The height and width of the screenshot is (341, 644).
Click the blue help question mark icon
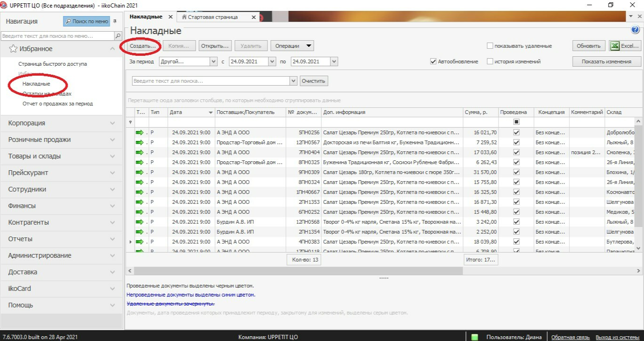635,30
